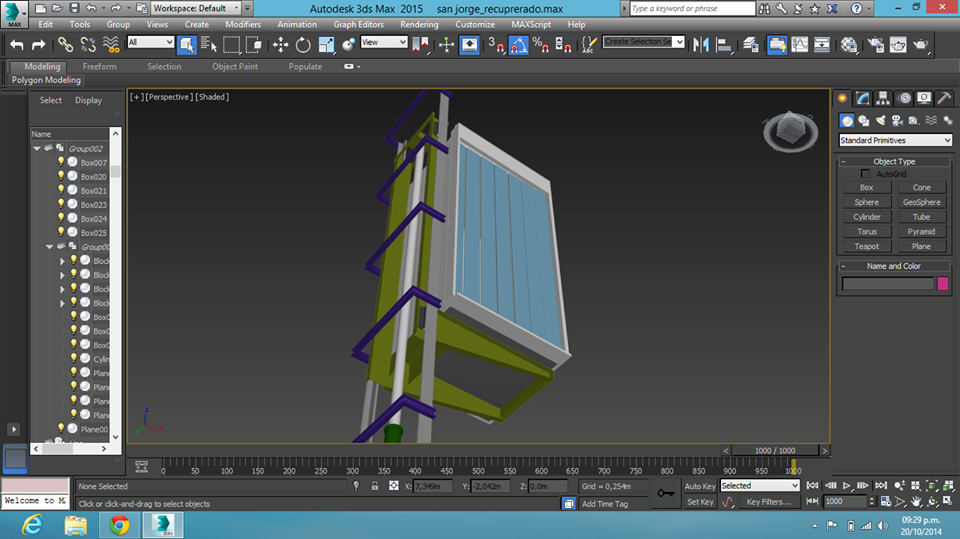Collapse the Group002 tree node
This screenshot has width=960, height=539.
(x=37, y=148)
